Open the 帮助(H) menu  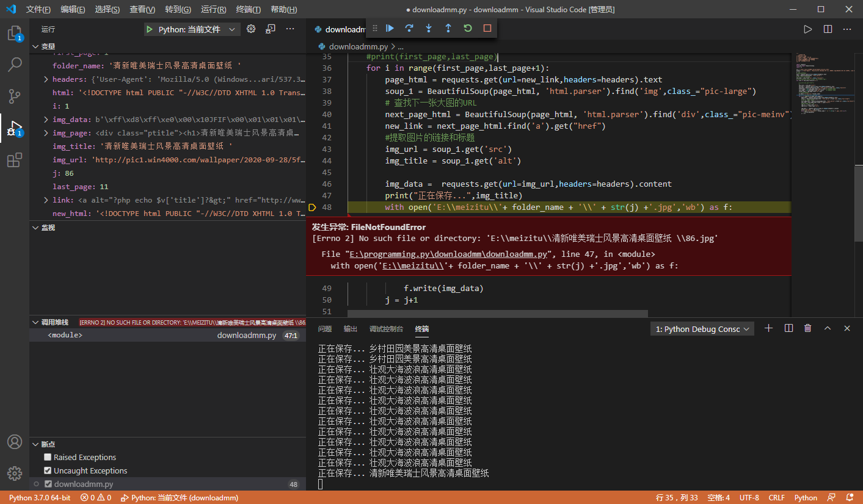point(284,10)
